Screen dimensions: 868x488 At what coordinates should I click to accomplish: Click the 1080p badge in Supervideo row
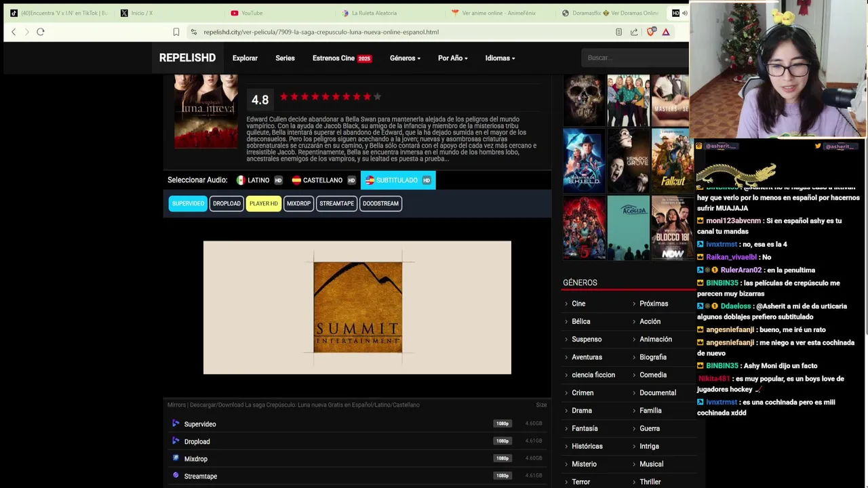pyautogui.click(x=502, y=424)
